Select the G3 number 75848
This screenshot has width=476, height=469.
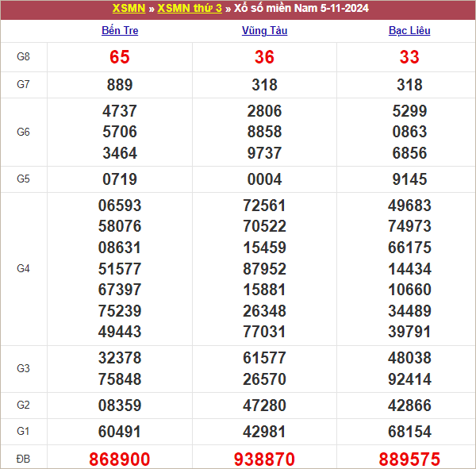(x=120, y=379)
